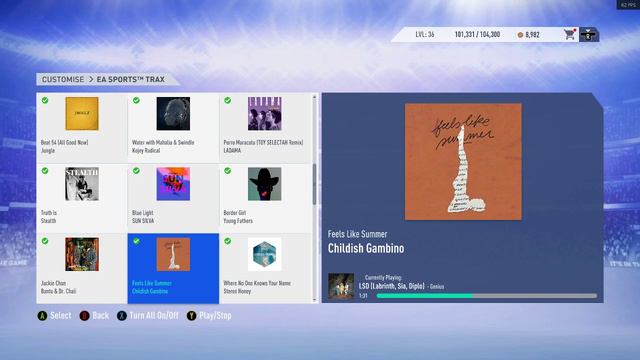Click the yellow Y button icon
This screenshot has height=360, width=640.
pyautogui.click(x=191, y=316)
